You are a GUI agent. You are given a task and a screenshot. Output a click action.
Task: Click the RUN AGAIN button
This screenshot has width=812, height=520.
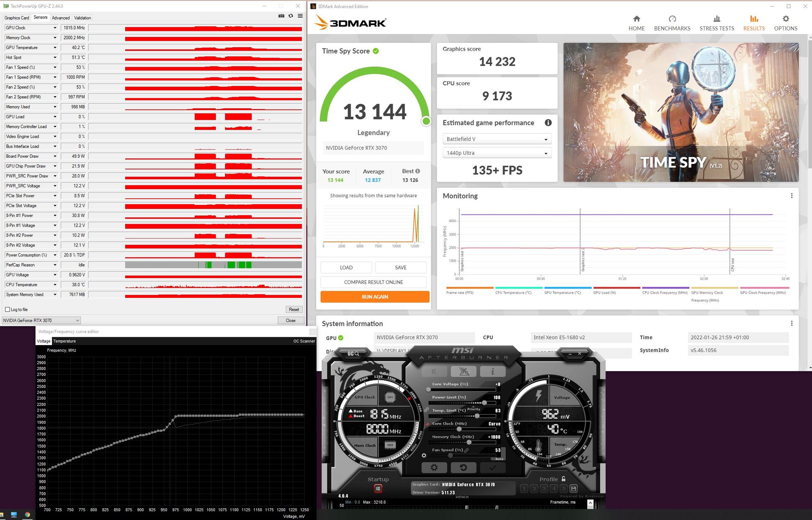pyautogui.click(x=374, y=297)
